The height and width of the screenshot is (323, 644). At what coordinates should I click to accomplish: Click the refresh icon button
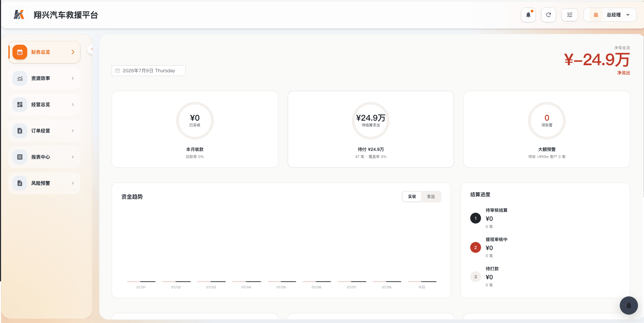click(548, 15)
